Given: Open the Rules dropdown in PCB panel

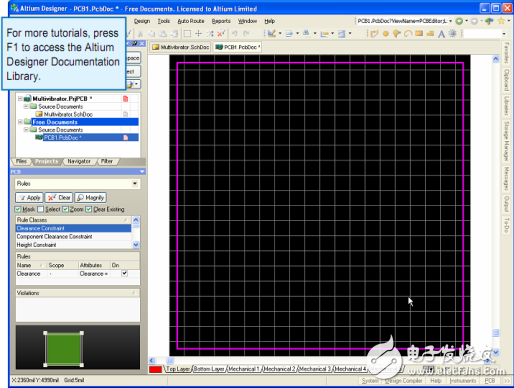Looking at the screenshot, I should 135,183.
